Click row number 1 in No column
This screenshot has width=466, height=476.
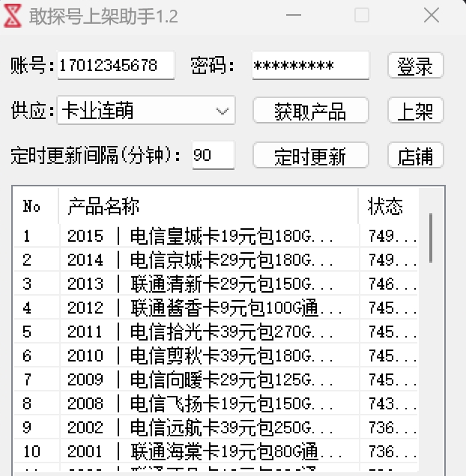pyautogui.click(x=37, y=236)
